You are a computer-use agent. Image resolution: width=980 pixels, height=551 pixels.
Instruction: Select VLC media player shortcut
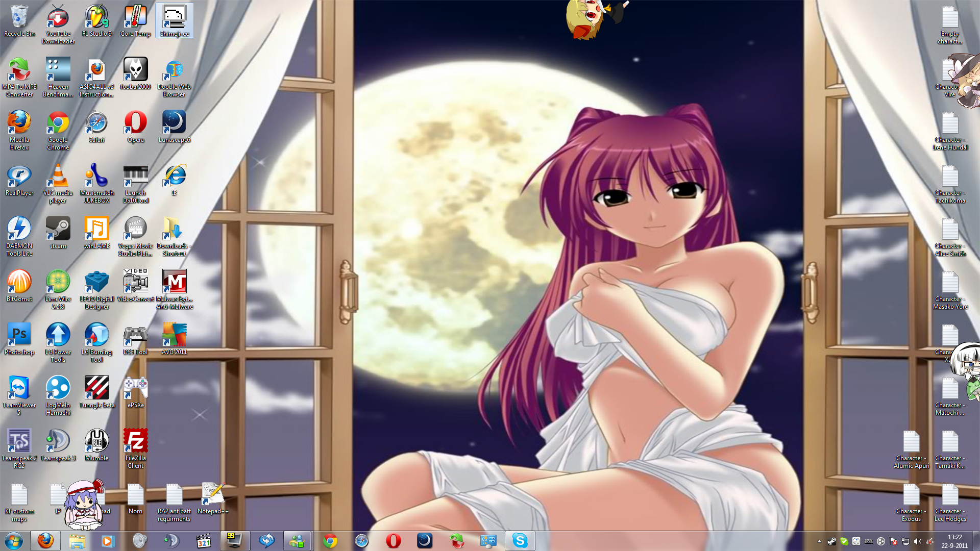(58, 183)
